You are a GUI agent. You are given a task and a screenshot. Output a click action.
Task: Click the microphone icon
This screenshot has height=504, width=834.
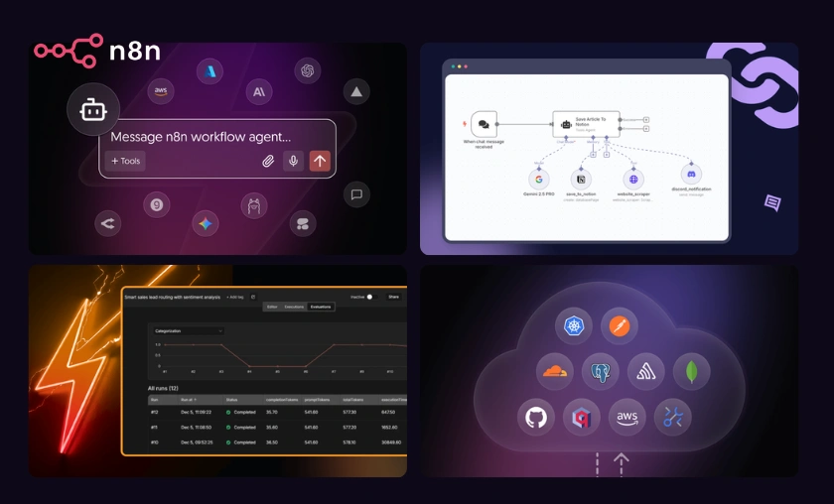click(293, 161)
